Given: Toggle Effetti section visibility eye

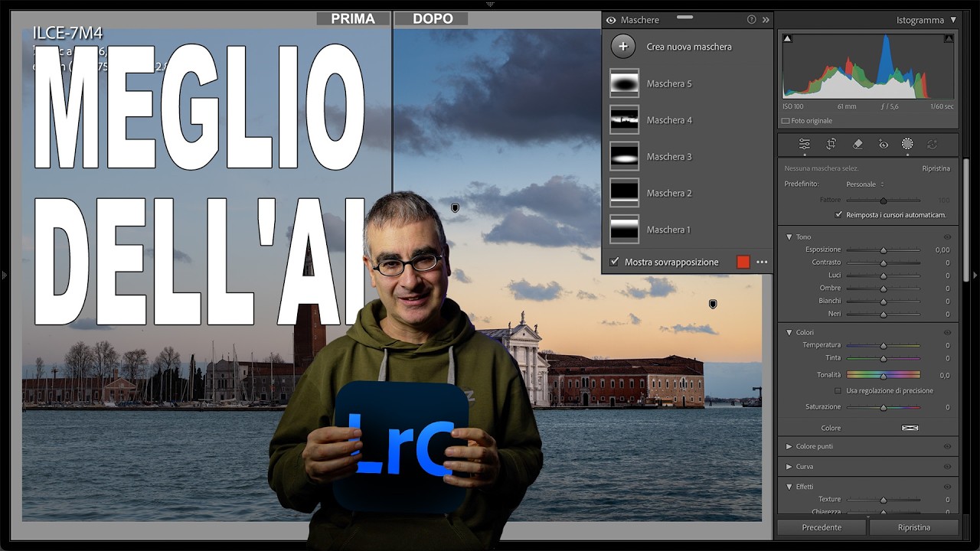Looking at the screenshot, I should tap(947, 487).
